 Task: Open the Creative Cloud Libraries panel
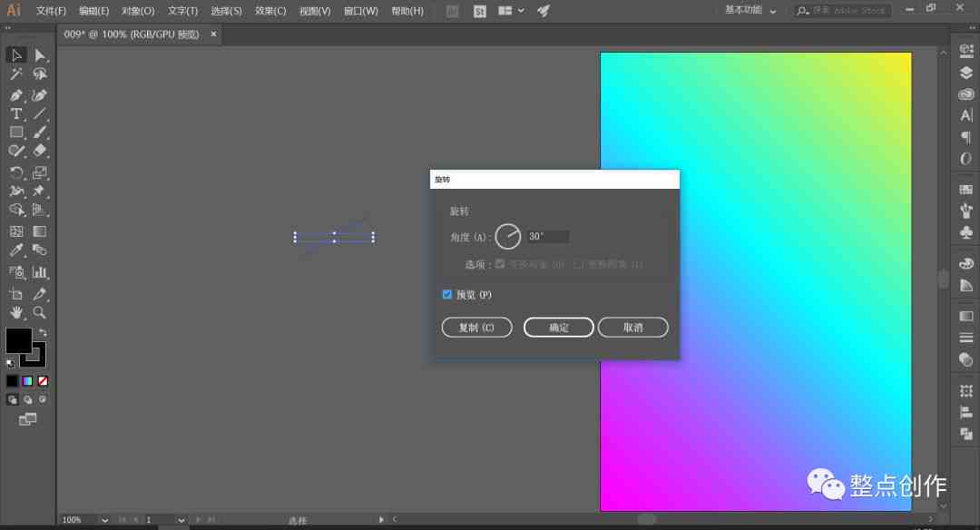[x=966, y=94]
